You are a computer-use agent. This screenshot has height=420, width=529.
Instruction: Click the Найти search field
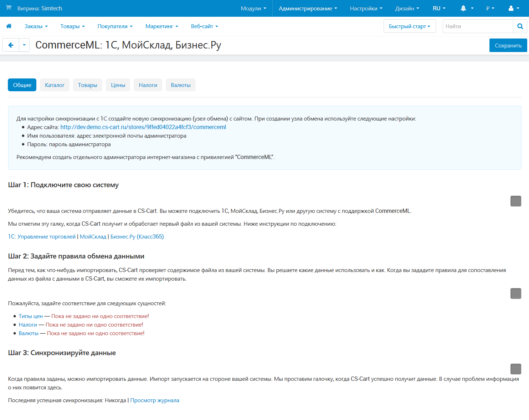click(x=478, y=26)
